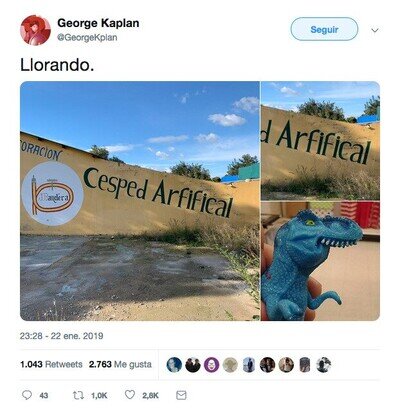Open the George Kaplan display name link
This screenshot has width=400, height=417.
click(98, 23)
